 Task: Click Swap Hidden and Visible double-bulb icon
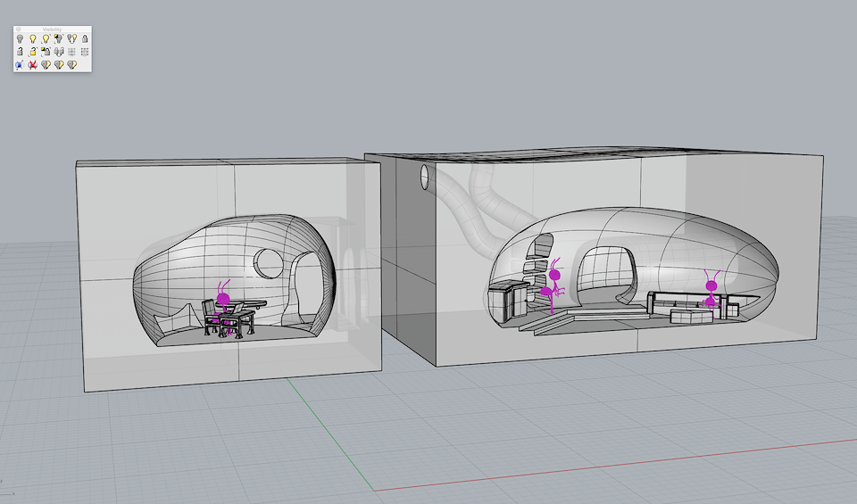71,38
